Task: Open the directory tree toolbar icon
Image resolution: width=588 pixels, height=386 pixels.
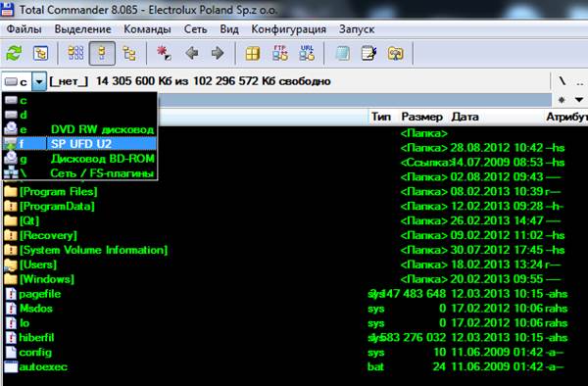Action: (x=40, y=53)
